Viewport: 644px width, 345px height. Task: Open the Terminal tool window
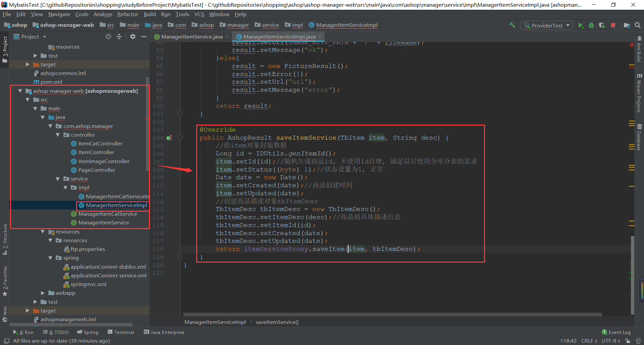coord(121,332)
